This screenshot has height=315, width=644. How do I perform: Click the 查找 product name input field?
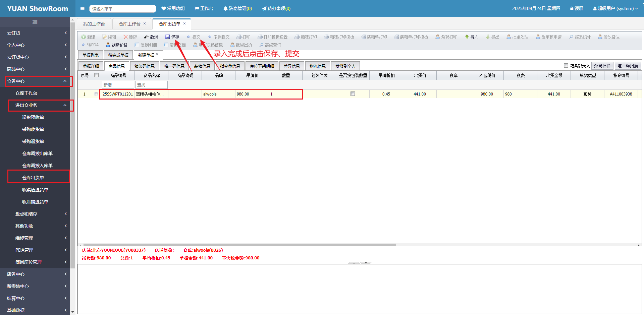click(152, 85)
